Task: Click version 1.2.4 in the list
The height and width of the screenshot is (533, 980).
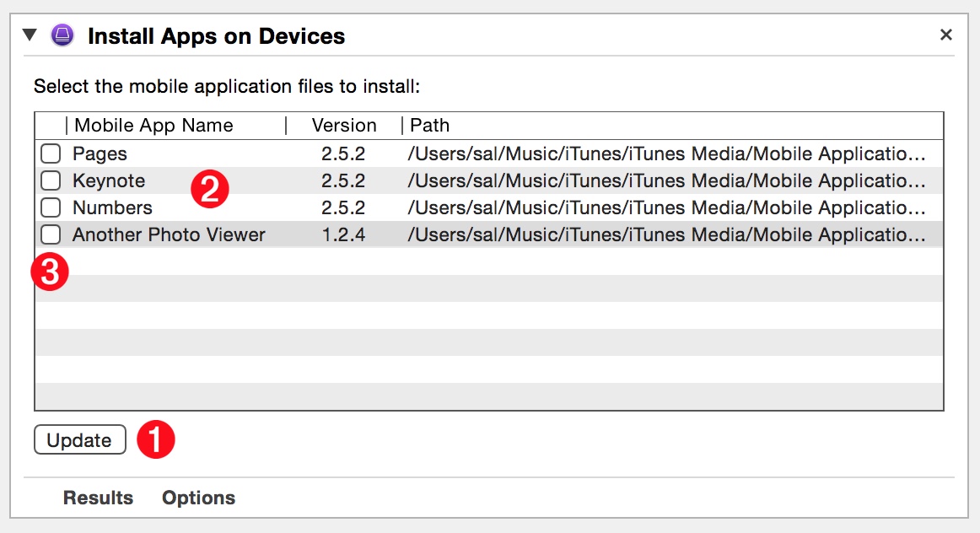Action: (x=343, y=234)
